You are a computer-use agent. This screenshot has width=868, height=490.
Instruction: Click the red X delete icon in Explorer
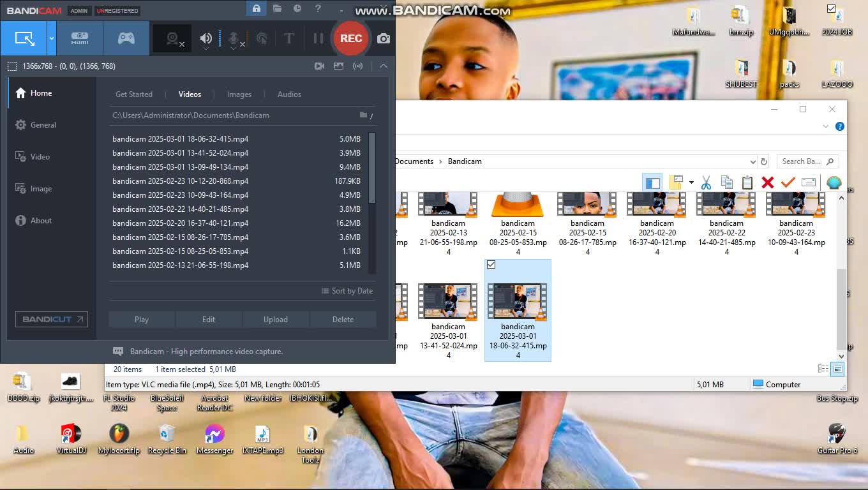click(767, 183)
